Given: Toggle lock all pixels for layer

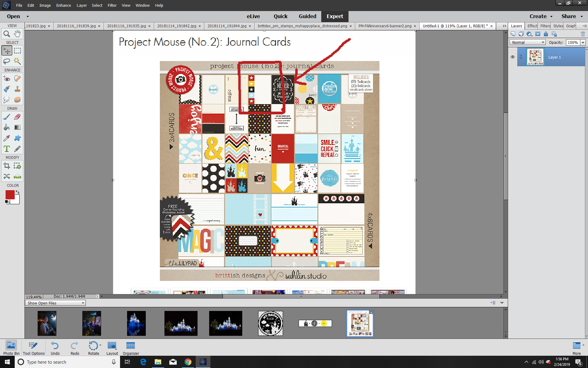Looking at the screenshot, I should pyautogui.click(x=546, y=34).
